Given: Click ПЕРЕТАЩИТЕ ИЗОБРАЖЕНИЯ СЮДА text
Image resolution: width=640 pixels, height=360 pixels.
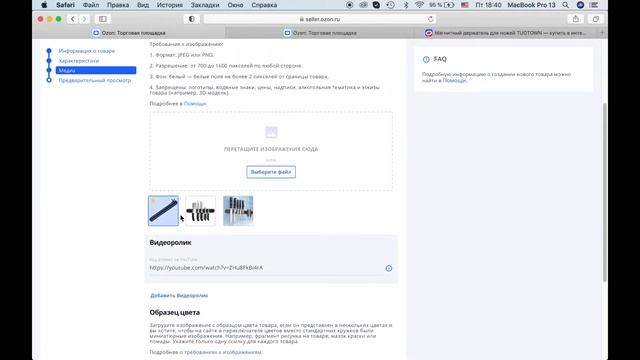Looking at the screenshot, I should [271, 149].
